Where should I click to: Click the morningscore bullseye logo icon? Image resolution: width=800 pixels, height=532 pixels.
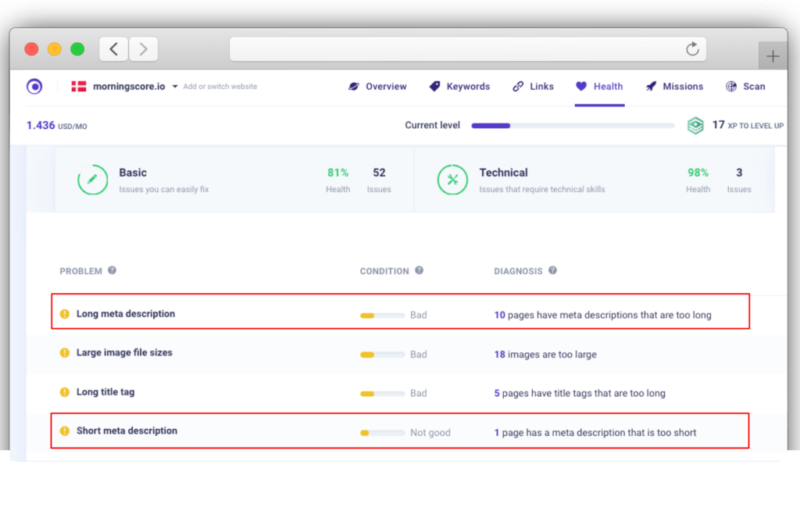pyautogui.click(x=34, y=86)
